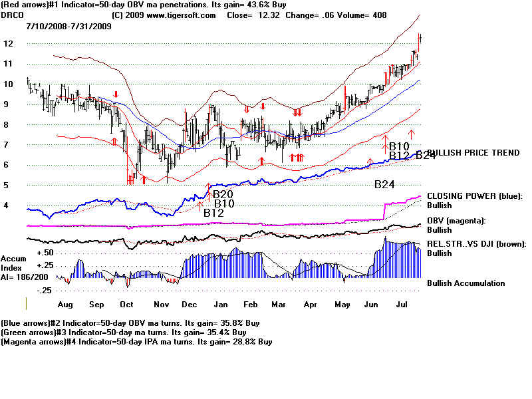Click the Nov month label on axis
Image resolution: width=532 pixels, height=399 pixels.
[x=162, y=305]
